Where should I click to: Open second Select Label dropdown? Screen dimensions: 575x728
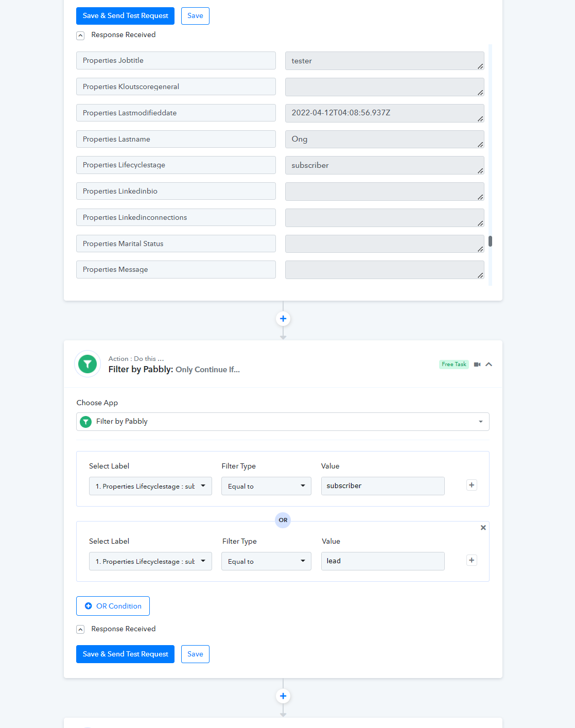(x=150, y=561)
